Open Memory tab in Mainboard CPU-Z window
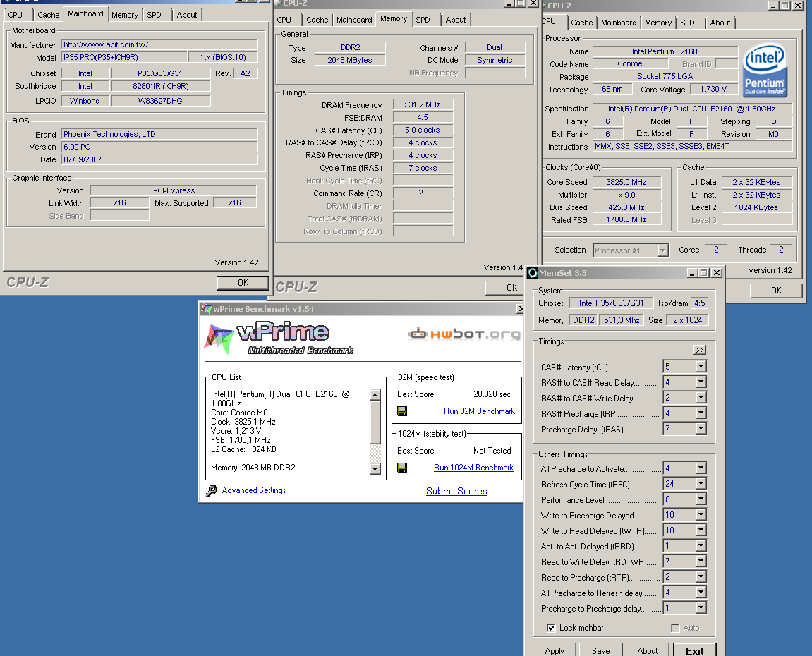Viewport: 812px width, 656px height. [125, 15]
